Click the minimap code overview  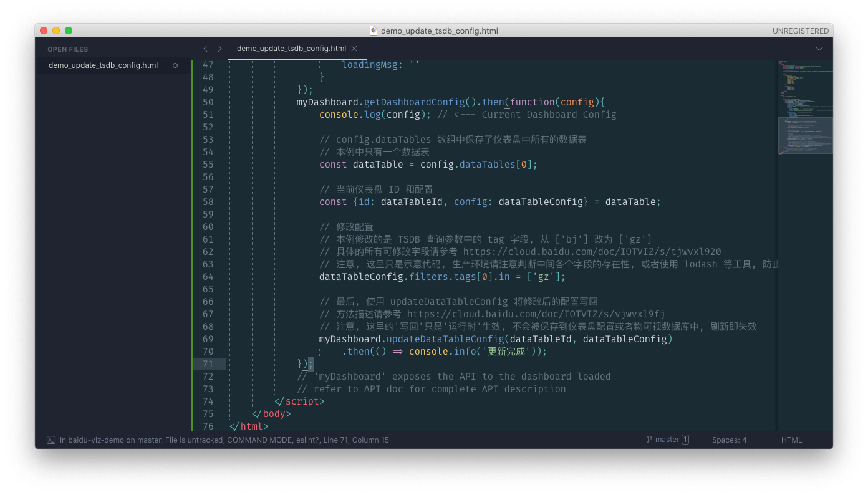[x=805, y=107]
